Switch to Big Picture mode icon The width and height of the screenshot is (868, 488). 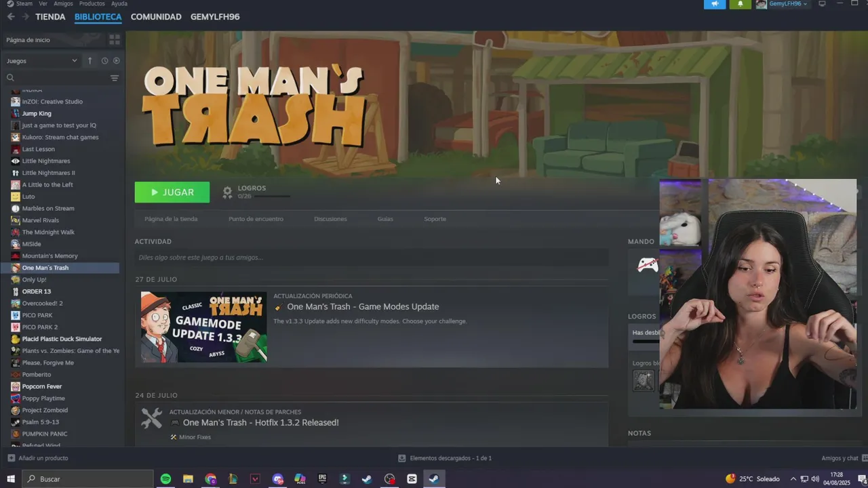click(822, 4)
